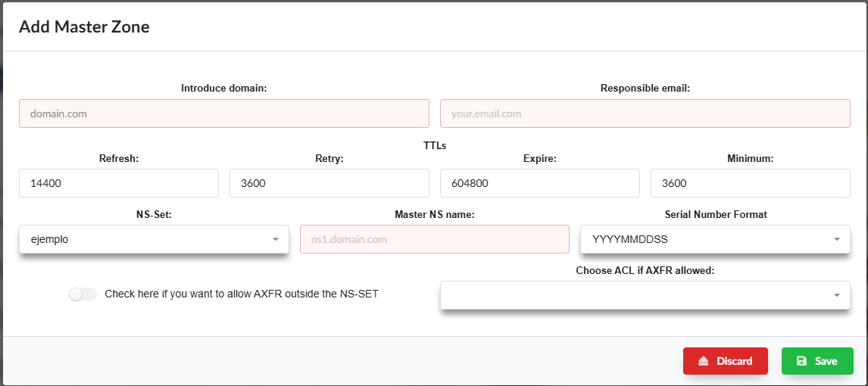
Task: Click the TTLs section heading
Action: pos(434,145)
